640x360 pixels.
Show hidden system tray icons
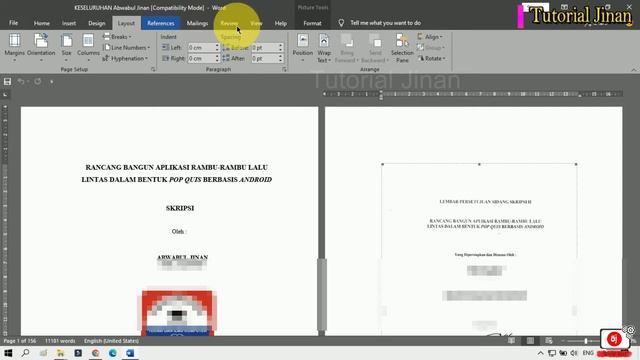(x=540, y=353)
